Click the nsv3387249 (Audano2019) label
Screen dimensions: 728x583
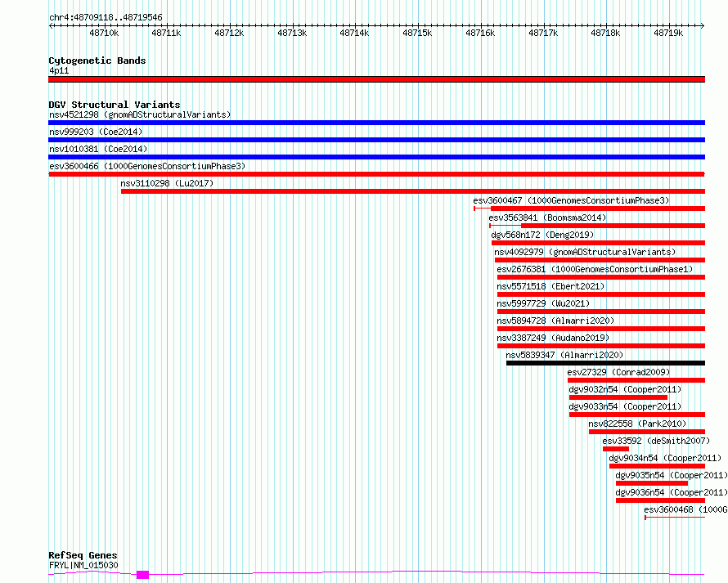click(553, 338)
